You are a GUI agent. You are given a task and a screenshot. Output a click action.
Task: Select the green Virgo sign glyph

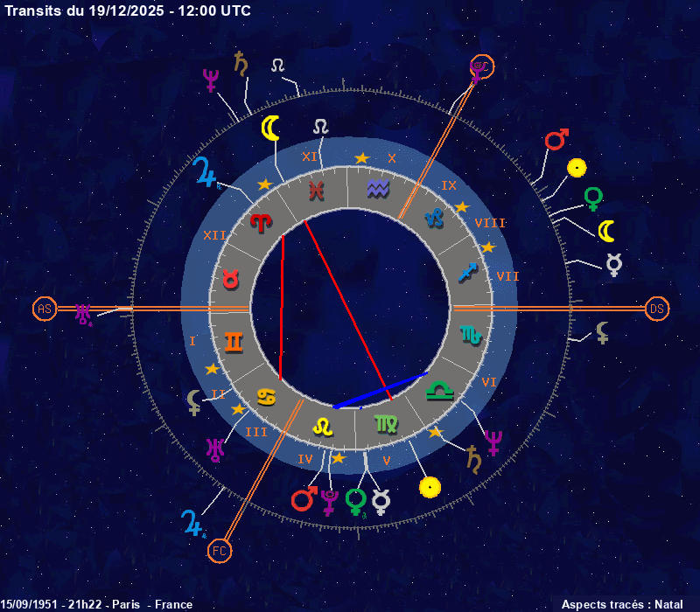[x=385, y=425]
